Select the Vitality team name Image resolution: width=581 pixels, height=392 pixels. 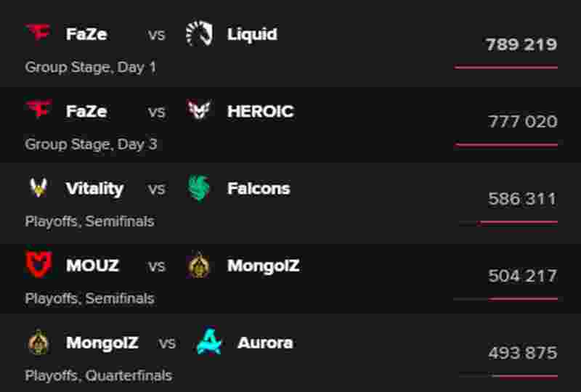(94, 189)
